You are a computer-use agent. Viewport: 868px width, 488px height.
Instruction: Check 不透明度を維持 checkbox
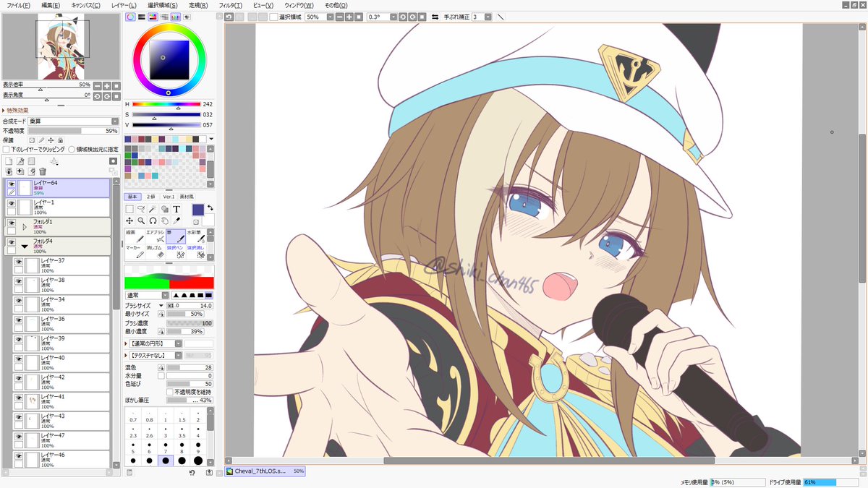171,392
